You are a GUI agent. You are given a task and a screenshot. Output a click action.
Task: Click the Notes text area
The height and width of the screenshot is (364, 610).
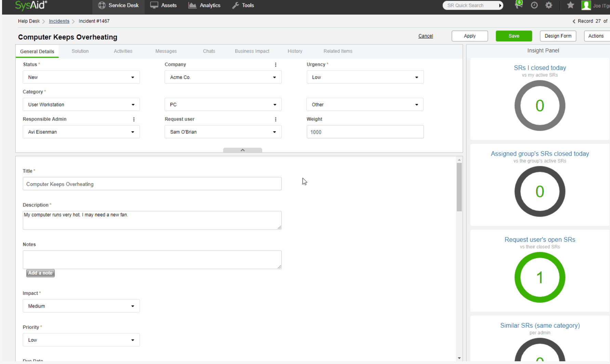tap(152, 260)
